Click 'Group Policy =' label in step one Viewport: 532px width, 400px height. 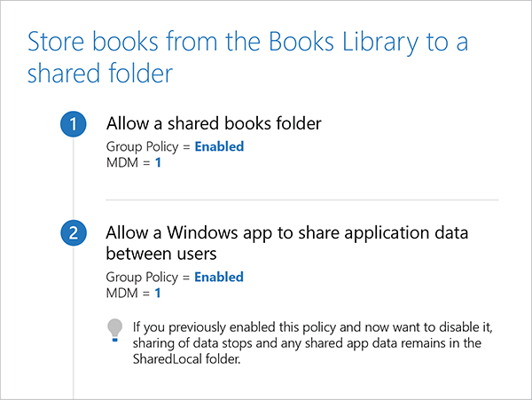coord(147,146)
